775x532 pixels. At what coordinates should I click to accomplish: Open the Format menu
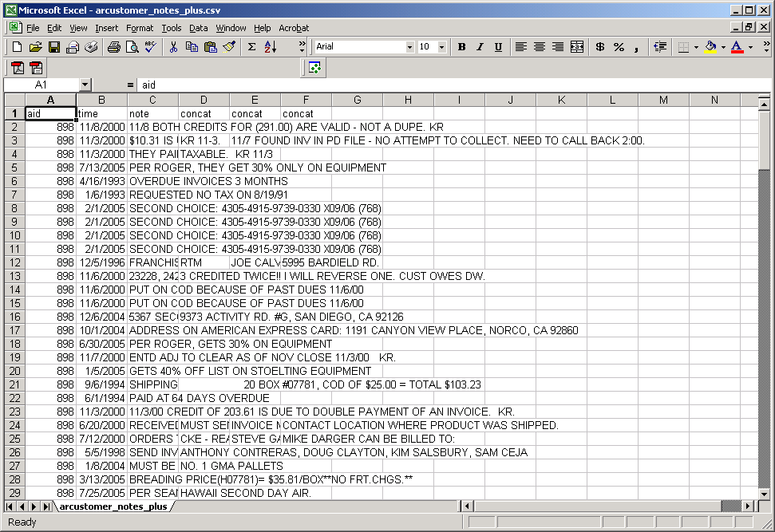pyautogui.click(x=140, y=28)
